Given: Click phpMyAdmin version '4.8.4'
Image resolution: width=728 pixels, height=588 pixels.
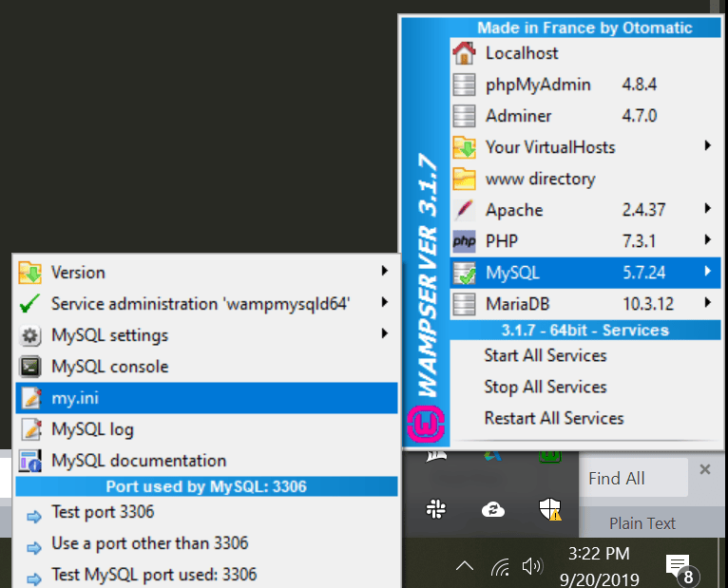Looking at the screenshot, I should point(640,85).
